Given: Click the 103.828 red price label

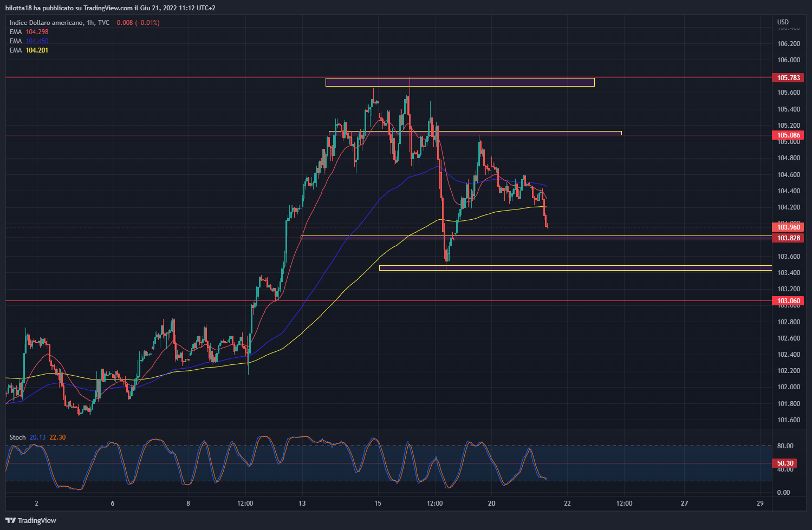Looking at the screenshot, I should click(788, 238).
